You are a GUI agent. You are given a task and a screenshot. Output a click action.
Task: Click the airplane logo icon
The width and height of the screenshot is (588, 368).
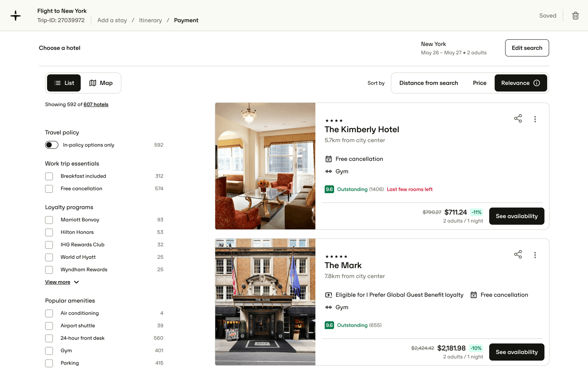pos(15,15)
